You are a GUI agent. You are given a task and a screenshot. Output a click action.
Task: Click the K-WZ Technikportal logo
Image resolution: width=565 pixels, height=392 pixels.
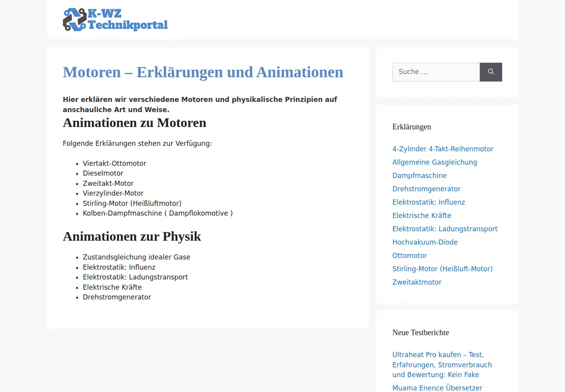115,20
